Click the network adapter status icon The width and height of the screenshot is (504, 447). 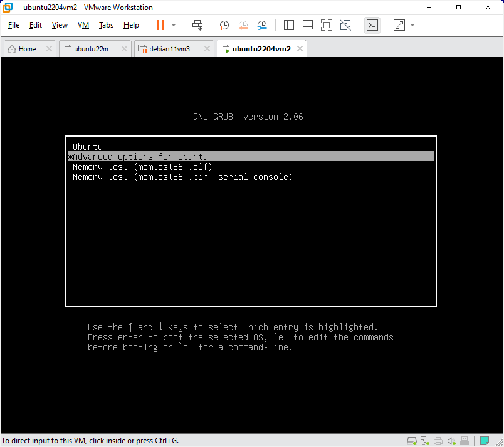click(425, 441)
